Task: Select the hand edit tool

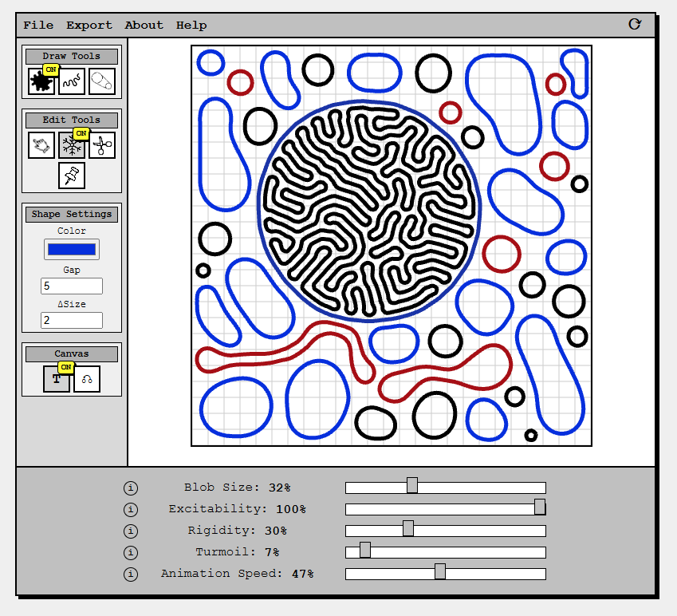Action: click(x=41, y=145)
